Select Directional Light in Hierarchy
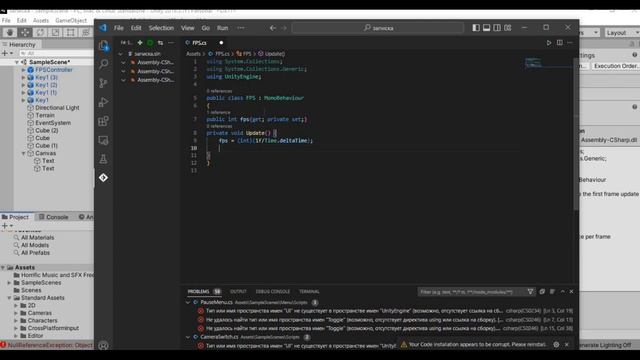Viewport: 640px width, 360px height. [57, 108]
